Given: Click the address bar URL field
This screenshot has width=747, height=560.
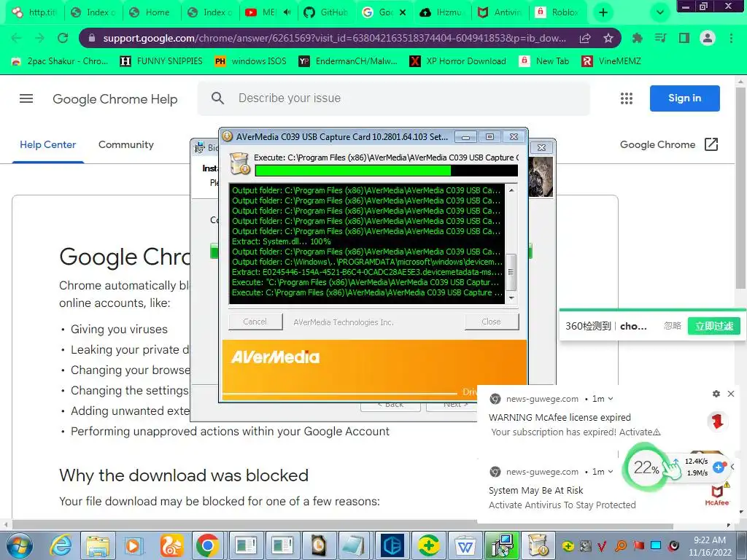Looking at the screenshot, I should coord(333,38).
